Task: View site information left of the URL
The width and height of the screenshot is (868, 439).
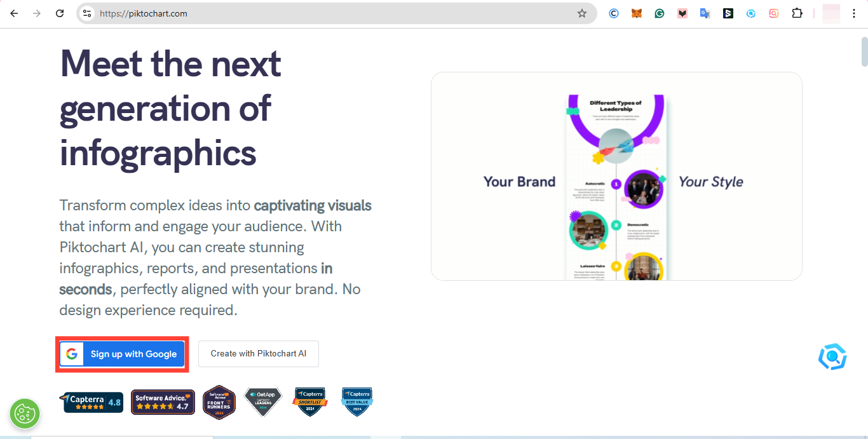Action: (x=88, y=13)
